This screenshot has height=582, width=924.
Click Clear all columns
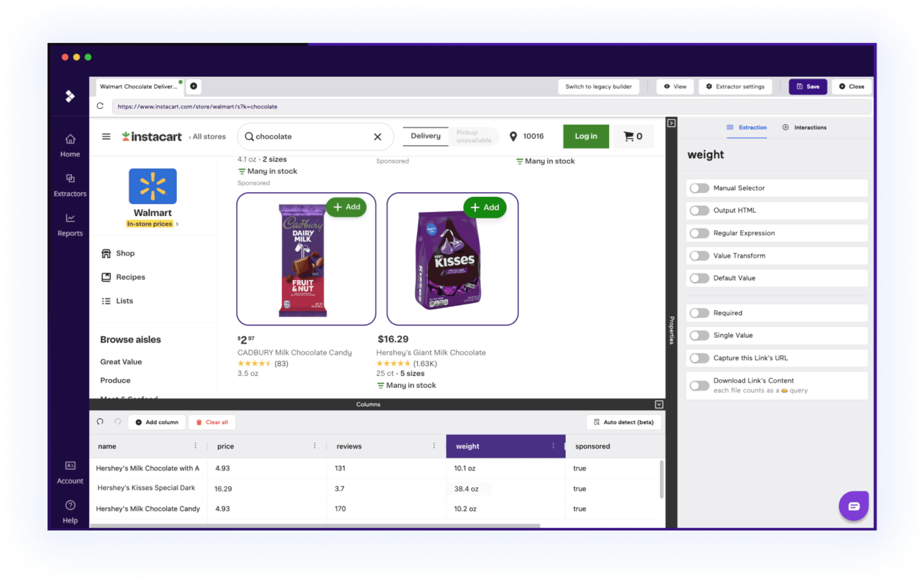tap(212, 422)
